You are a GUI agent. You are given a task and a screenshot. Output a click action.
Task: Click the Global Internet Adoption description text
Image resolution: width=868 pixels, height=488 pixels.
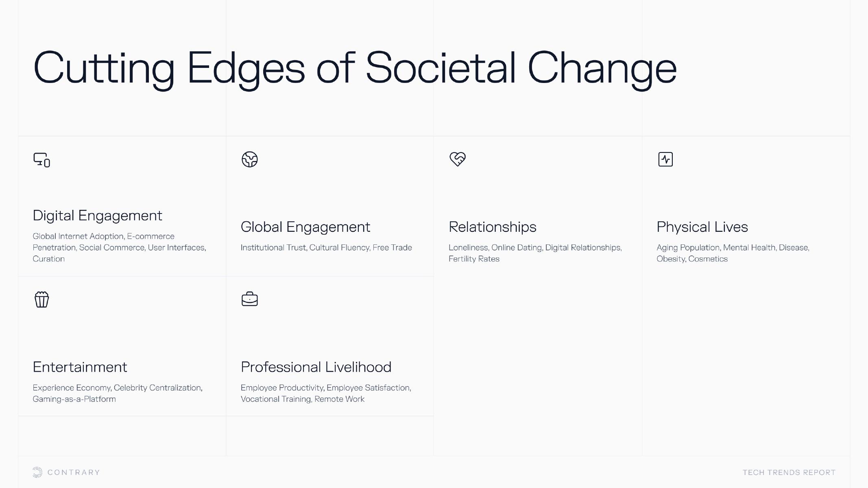point(119,248)
